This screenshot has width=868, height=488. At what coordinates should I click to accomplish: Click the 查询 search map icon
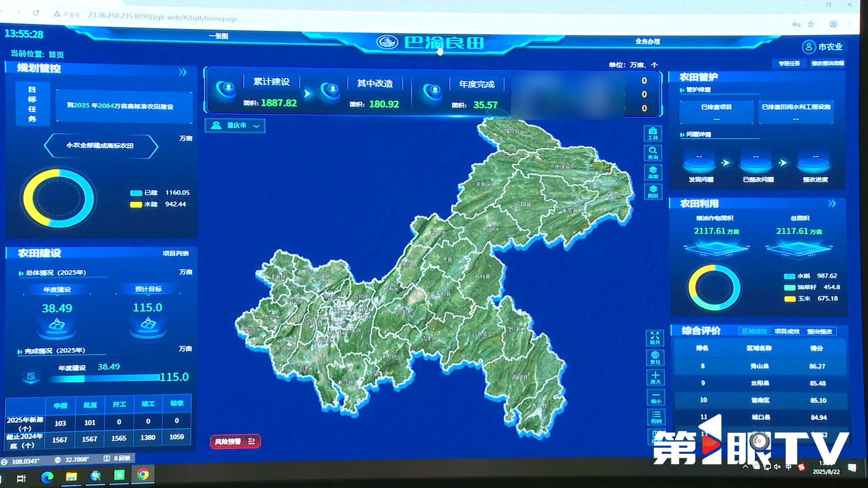click(652, 153)
